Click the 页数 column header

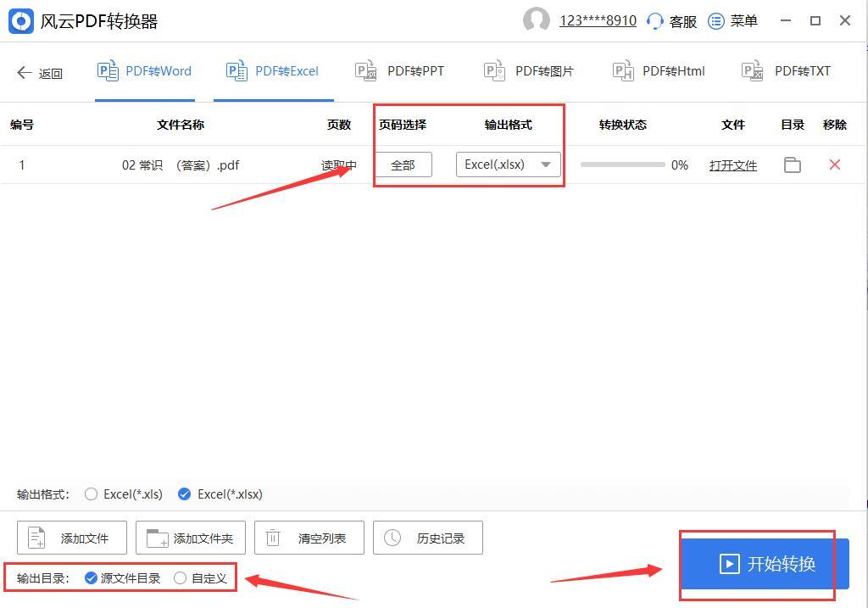pos(339,125)
